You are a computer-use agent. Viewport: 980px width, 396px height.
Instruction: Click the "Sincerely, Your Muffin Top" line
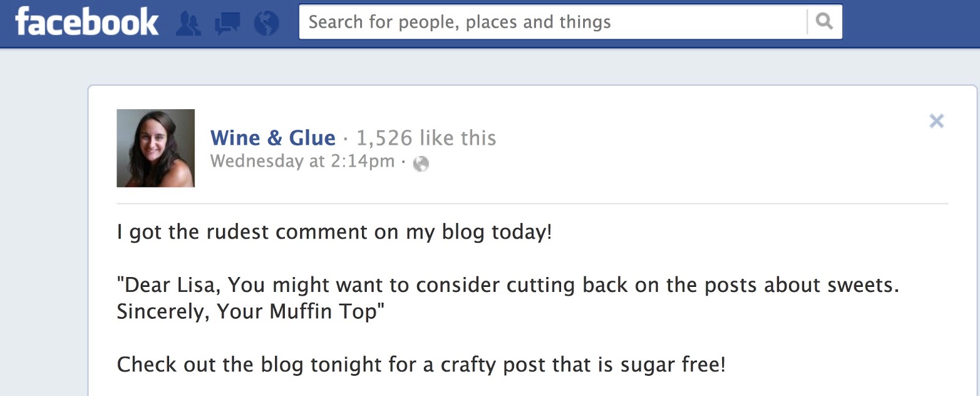click(x=250, y=311)
